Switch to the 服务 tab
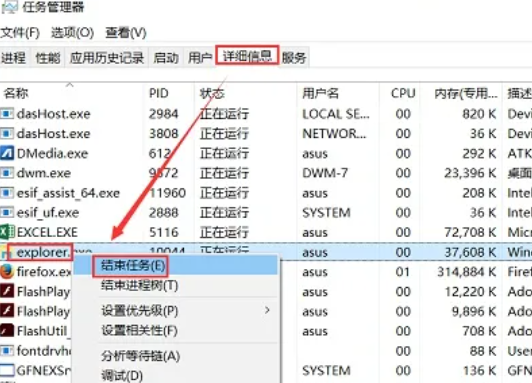532x383 pixels. click(294, 57)
